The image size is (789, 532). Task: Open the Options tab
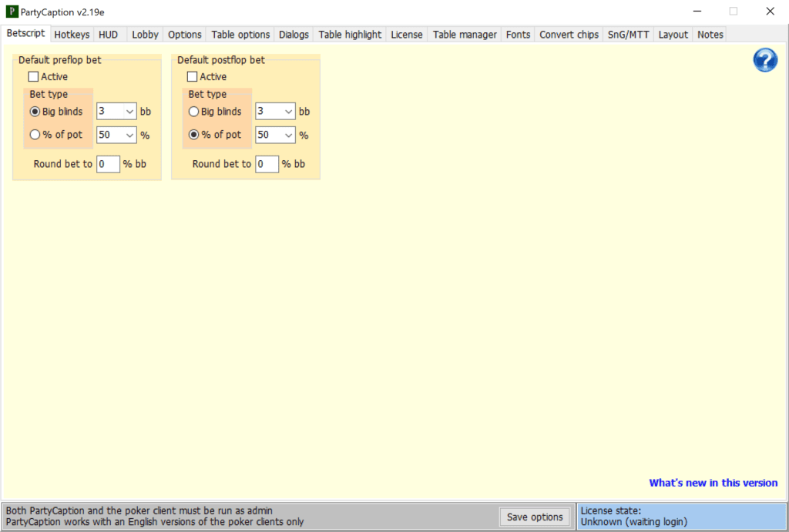[185, 34]
